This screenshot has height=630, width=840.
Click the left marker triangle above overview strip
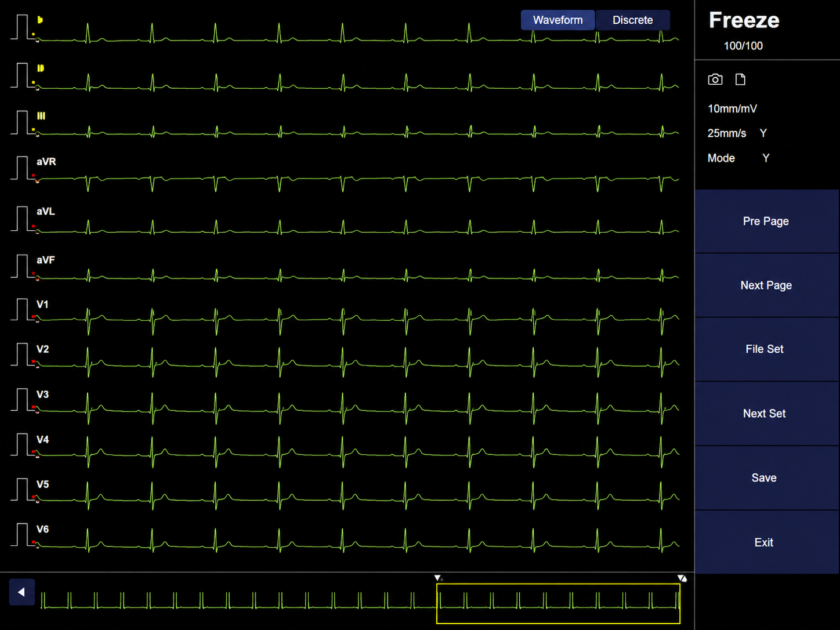(x=438, y=578)
